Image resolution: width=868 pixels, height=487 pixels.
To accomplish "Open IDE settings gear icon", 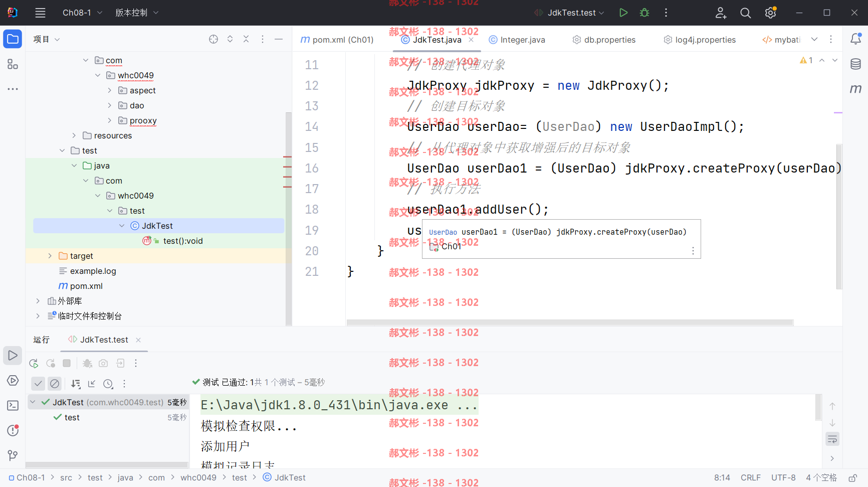I will coord(771,13).
